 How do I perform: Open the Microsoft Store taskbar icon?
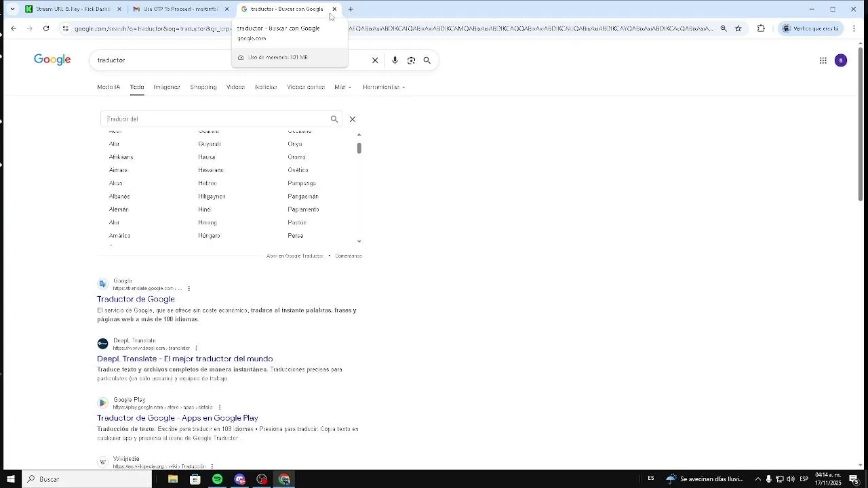[195, 479]
